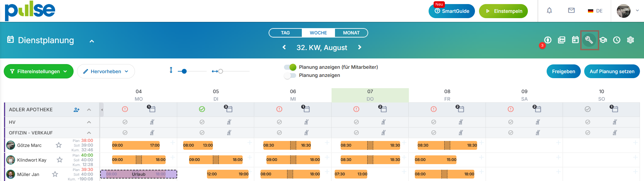Image resolution: width=644 pixels, height=181 pixels.
Task: Open the Hervorheben dropdown
Action: point(106,71)
